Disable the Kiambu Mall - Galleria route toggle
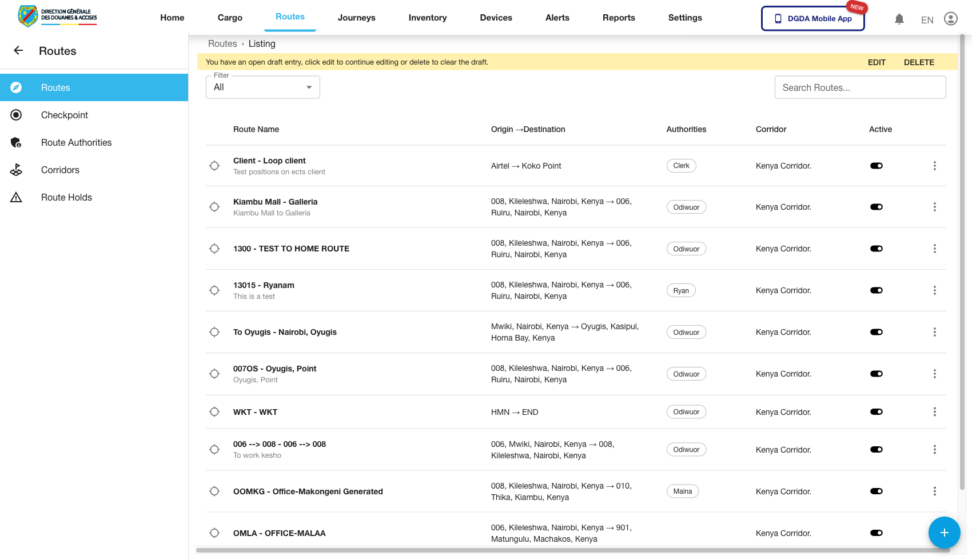 pos(877,207)
